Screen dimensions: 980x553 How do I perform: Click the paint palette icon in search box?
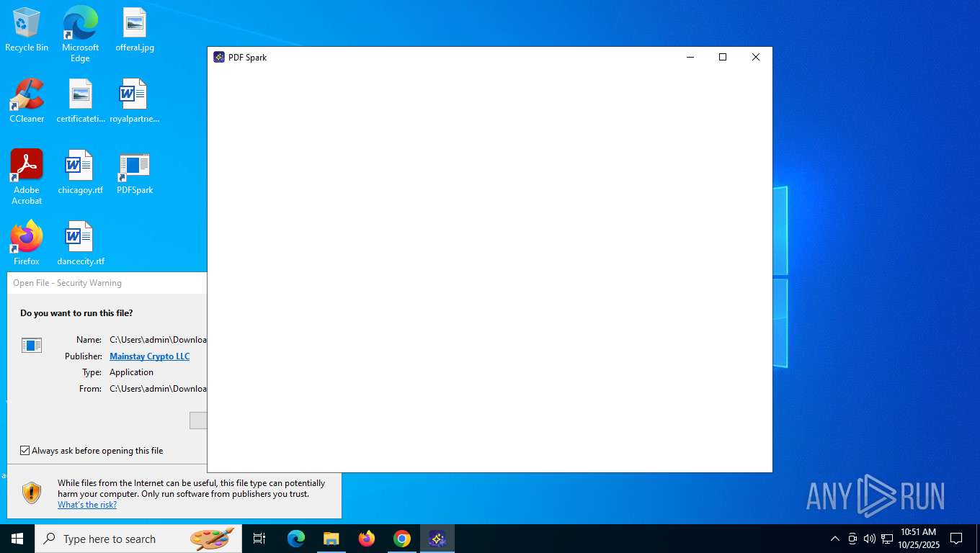click(213, 539)
